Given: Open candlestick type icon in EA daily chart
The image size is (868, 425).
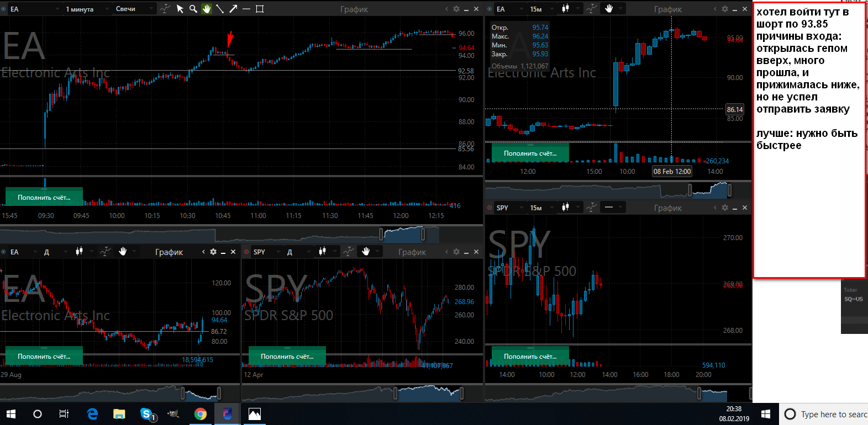Looking at the screenshot, I should coord(79,252).
